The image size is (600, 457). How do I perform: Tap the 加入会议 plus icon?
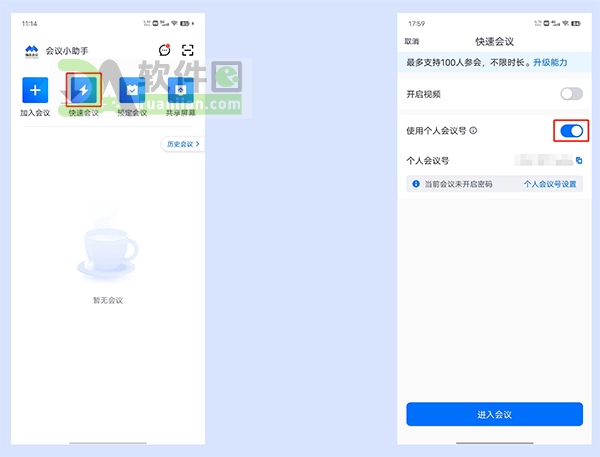click(x=34, y=91)
